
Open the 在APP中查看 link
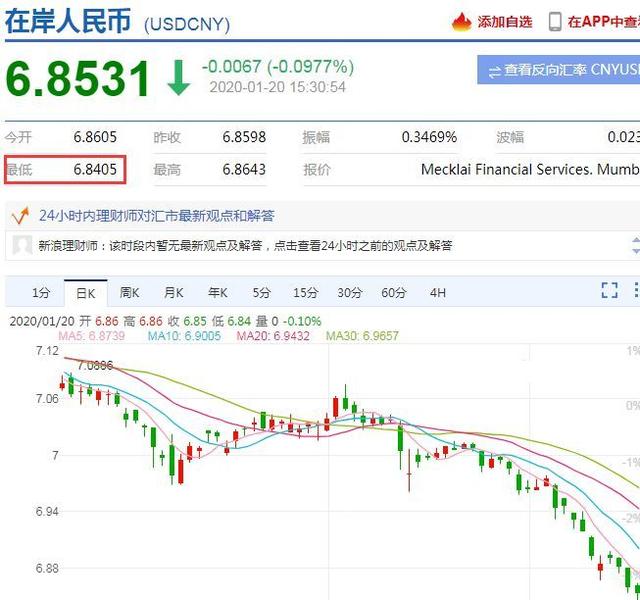604,22
